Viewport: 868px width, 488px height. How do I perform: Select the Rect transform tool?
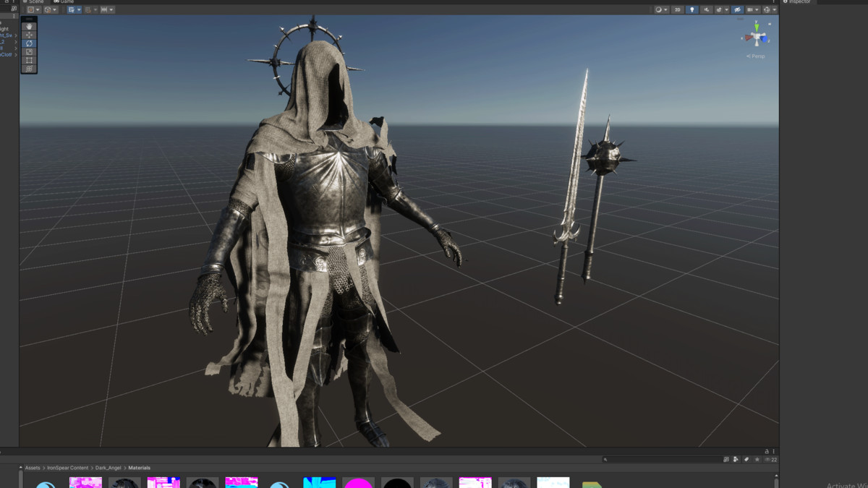(29, 60)
